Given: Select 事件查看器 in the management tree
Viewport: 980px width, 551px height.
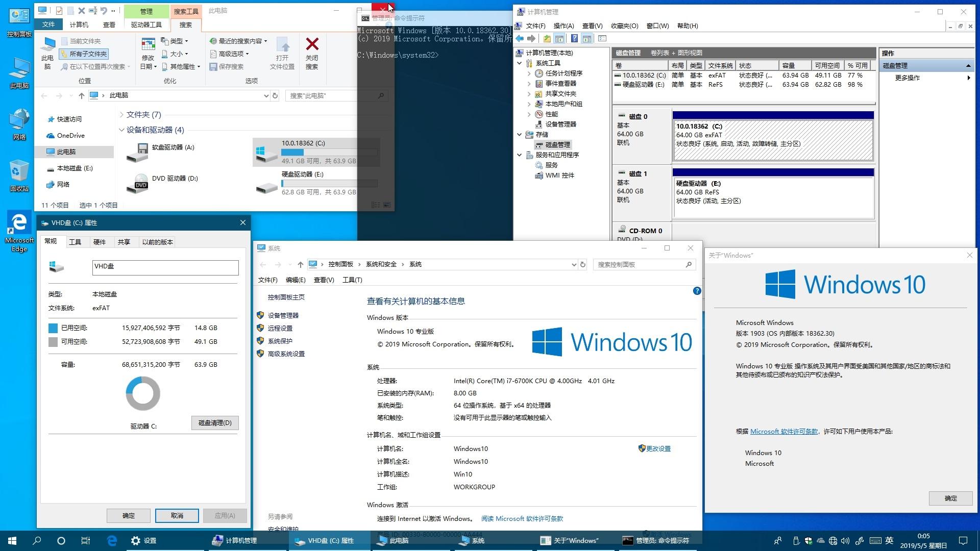Looking at the screenshot, I should pos(560,83).
